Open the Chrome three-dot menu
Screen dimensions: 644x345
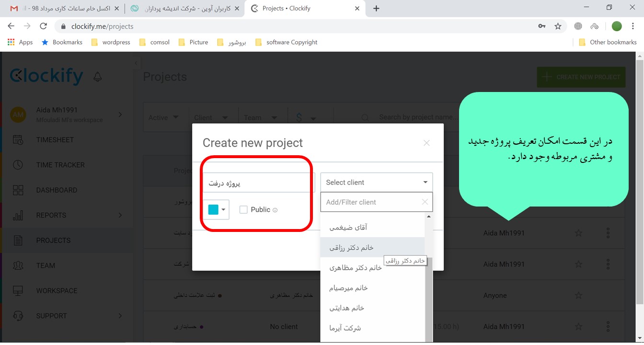[633, 26]
